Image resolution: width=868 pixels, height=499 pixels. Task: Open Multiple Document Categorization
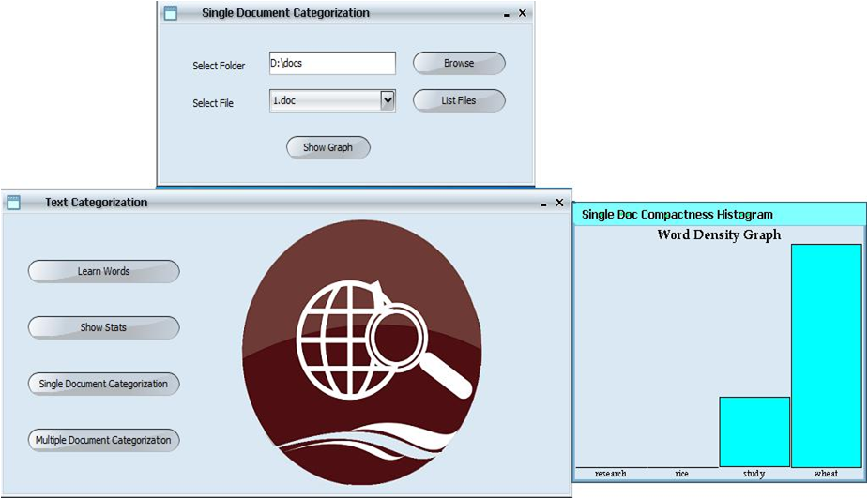pos(103,440)
